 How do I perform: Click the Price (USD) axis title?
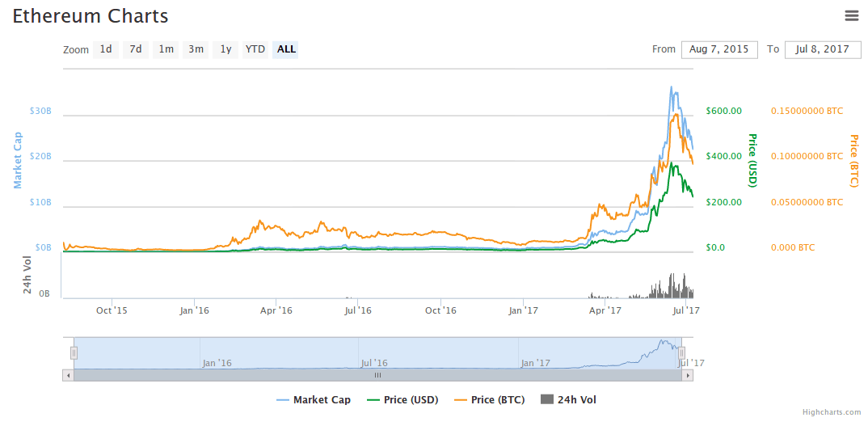coord(752,160)
